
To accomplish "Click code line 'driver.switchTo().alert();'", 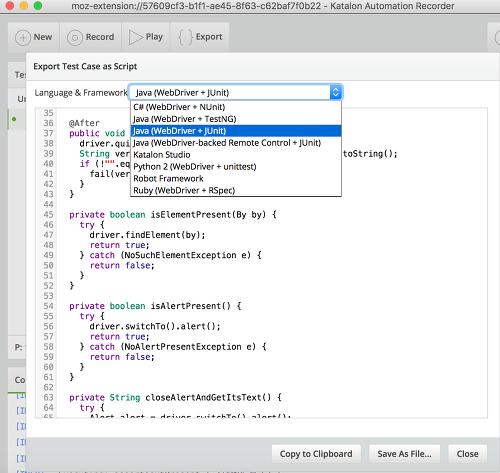I will pyautogui.click(x=155, y=326).
